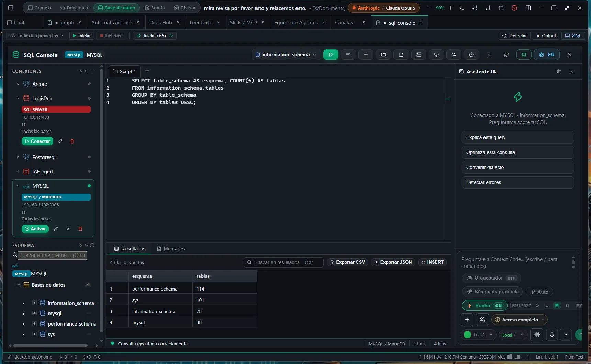Open the sliders settings icon in the title bar

[475, 8]
